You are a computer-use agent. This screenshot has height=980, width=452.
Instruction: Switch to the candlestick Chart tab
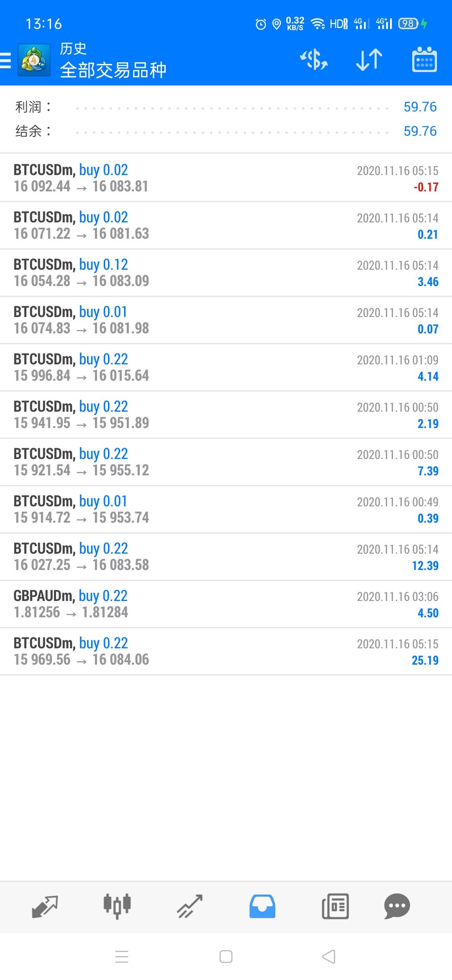point(117,906)
